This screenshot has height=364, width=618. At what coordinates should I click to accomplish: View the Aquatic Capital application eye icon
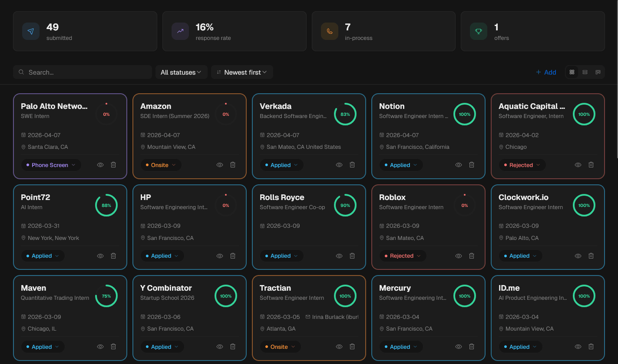(x=578, y=165)
